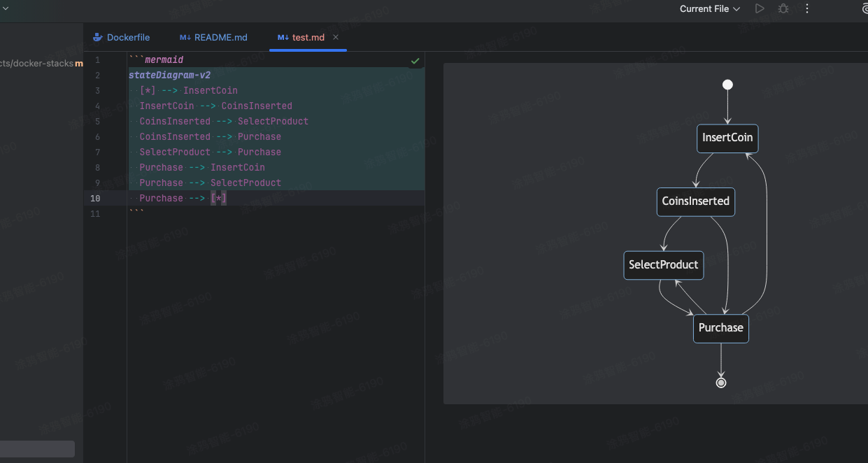Switch to the Dockerfile tab
Image resolution: width=868 pixels, height=463 pixels.
click(x=122, y=37)
